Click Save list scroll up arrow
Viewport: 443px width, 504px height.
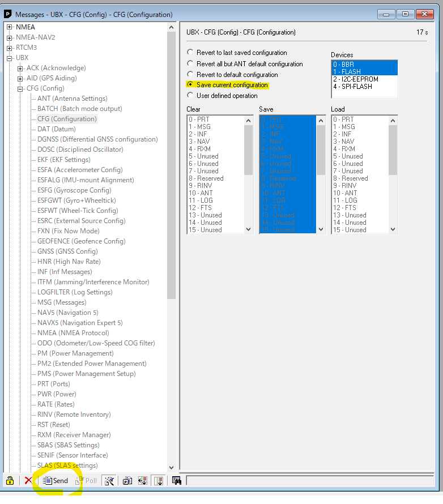(321, 121)
